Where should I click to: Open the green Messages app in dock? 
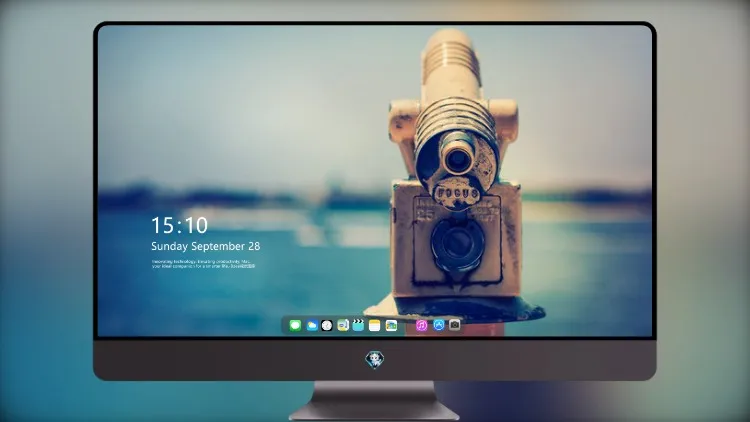coord(295,325)
